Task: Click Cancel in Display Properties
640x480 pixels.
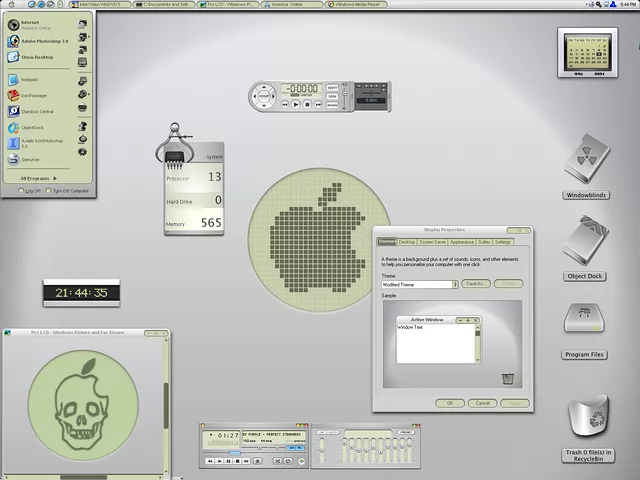Action: [482, 403]
